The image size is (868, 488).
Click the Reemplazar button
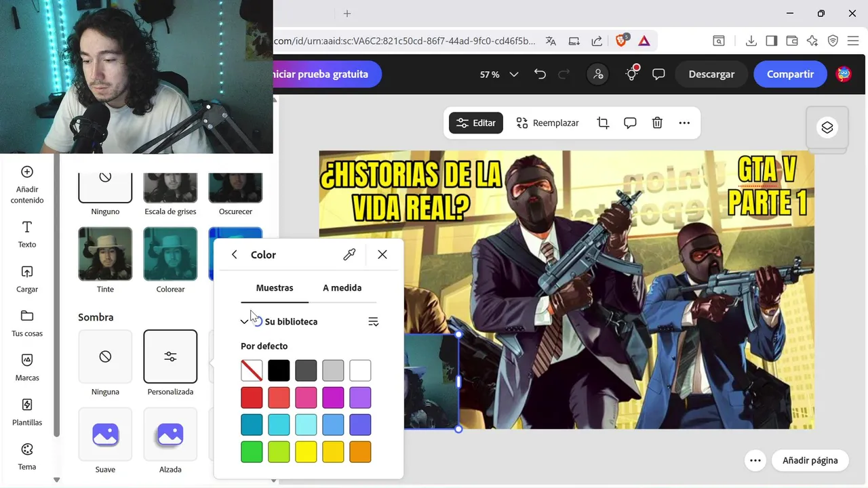click(547, 123)
